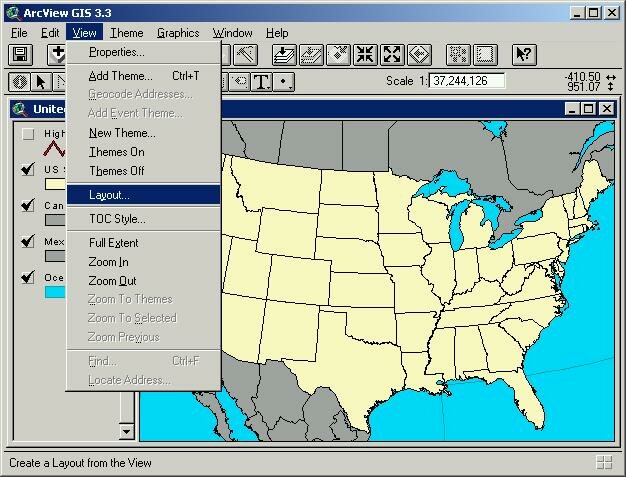This screenshot has width=626, height=477.
Task: Open the Edit menu
Action: tap(50, 33)
